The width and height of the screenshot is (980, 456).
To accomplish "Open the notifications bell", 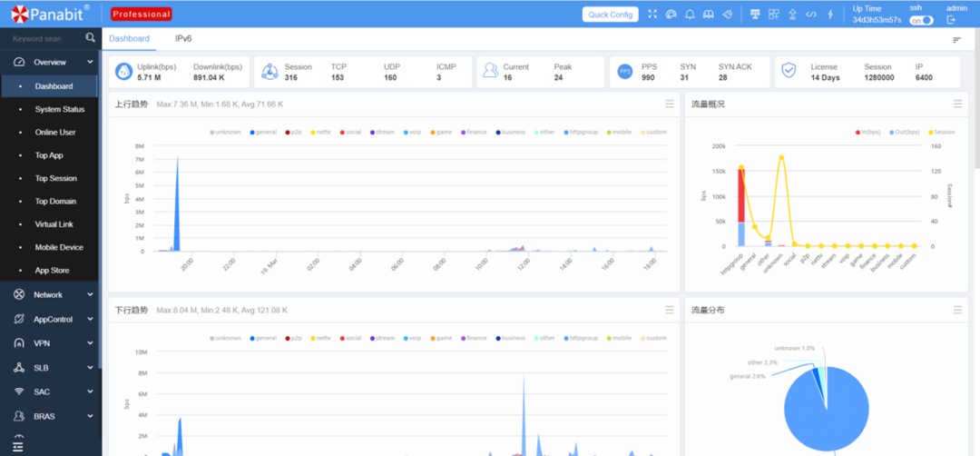I will click(690, 14).
